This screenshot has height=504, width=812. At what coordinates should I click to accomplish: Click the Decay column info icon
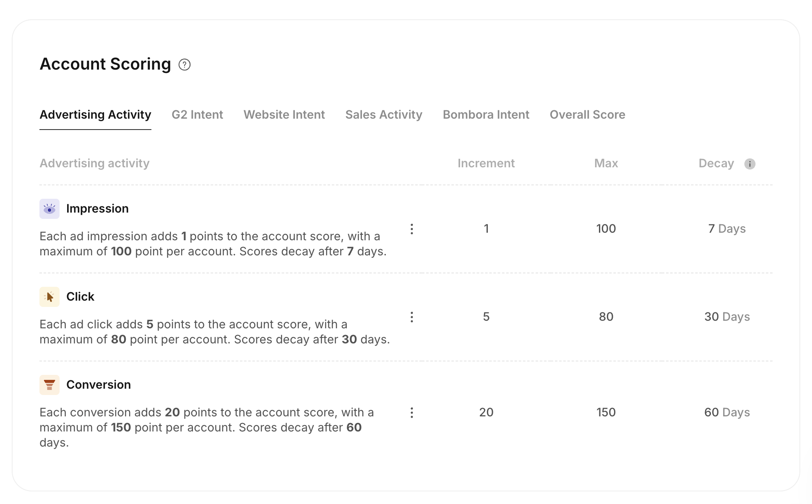click(x=750, y=164)
